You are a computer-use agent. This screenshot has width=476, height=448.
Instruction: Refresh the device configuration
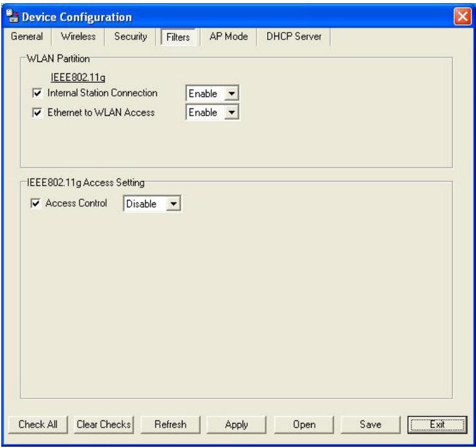(x=171, y=424)
